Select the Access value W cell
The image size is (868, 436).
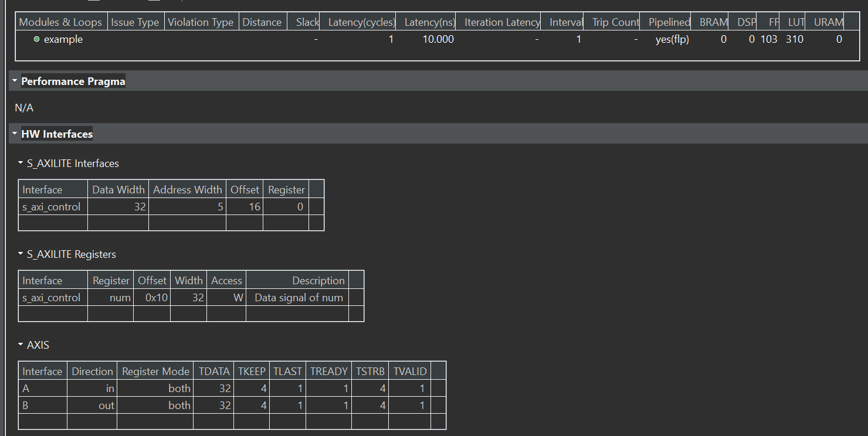[227, 297]
